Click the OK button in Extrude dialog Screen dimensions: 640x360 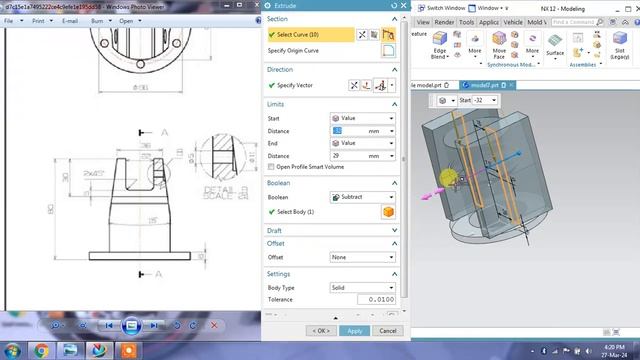coord(321,331)
